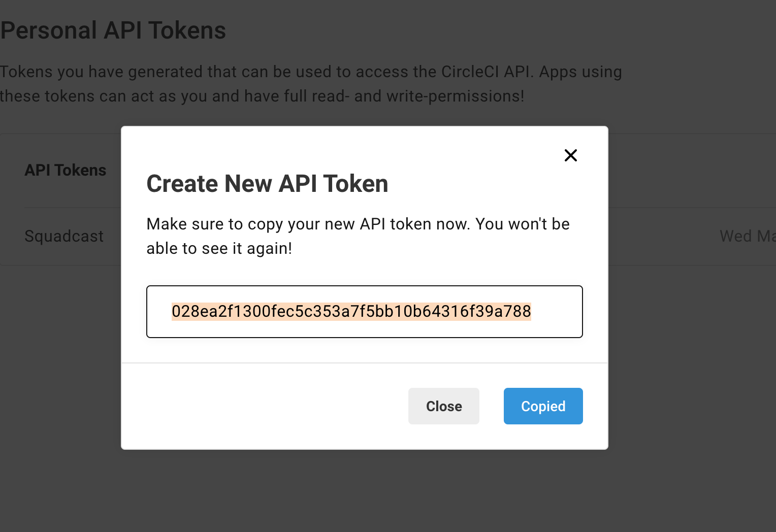Click the 'Make sure to copy' warning text
This screenshot has height=532, width=776.
tap(358, 236)
